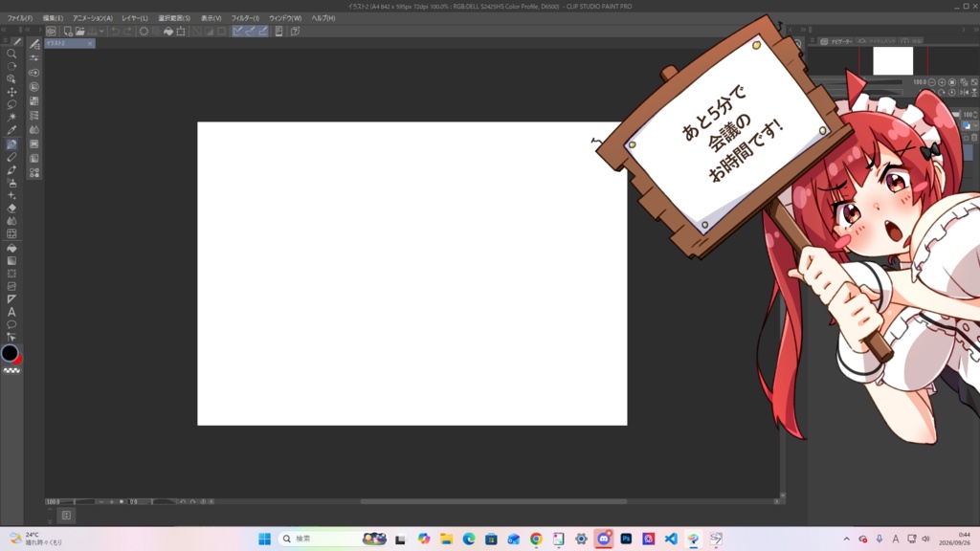Select the Brush tool
This screenshot has width=980, height=551.
11,169
